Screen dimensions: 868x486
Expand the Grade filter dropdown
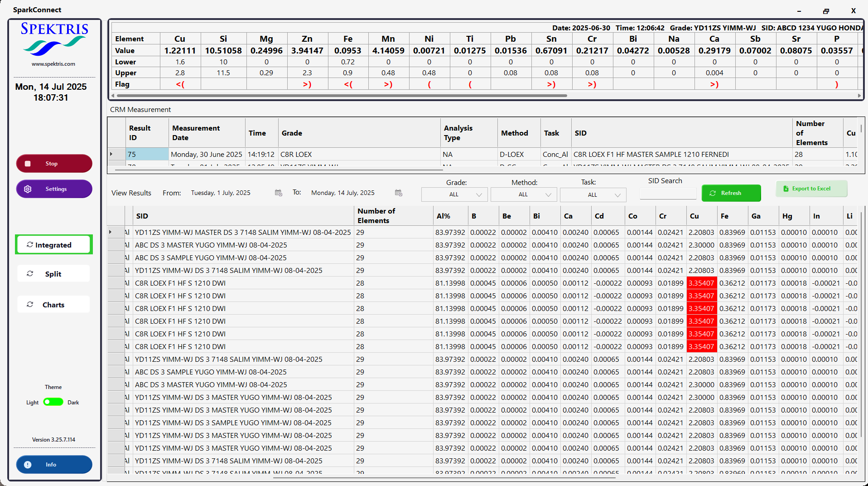pos(454,194)
